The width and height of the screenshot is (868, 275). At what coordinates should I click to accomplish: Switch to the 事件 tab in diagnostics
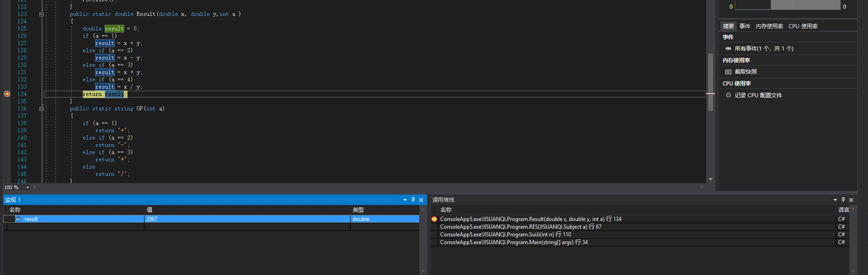745,26
